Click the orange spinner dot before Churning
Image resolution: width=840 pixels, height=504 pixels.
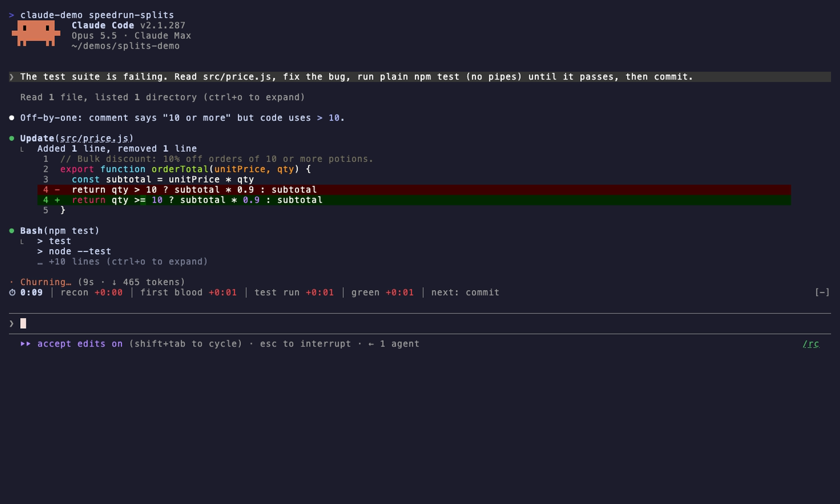tap(12, 282)
